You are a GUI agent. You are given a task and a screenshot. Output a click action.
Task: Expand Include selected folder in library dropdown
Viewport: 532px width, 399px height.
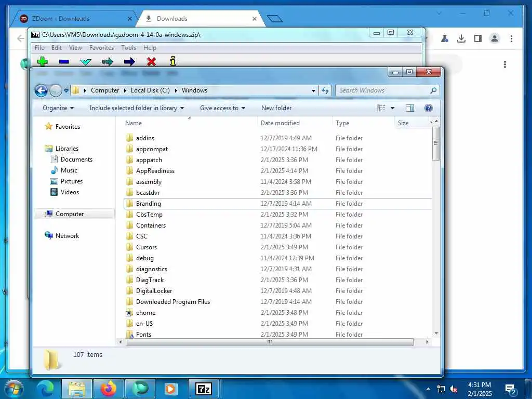pos(137,108)
